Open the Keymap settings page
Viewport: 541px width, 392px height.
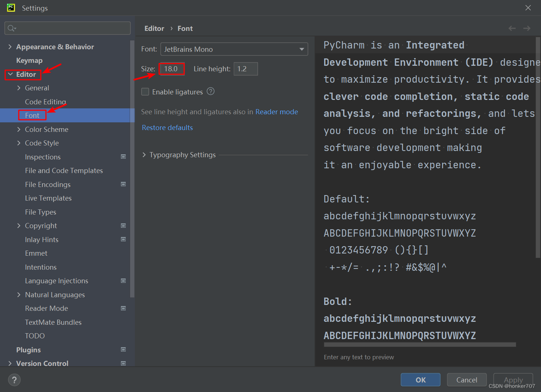29,61
